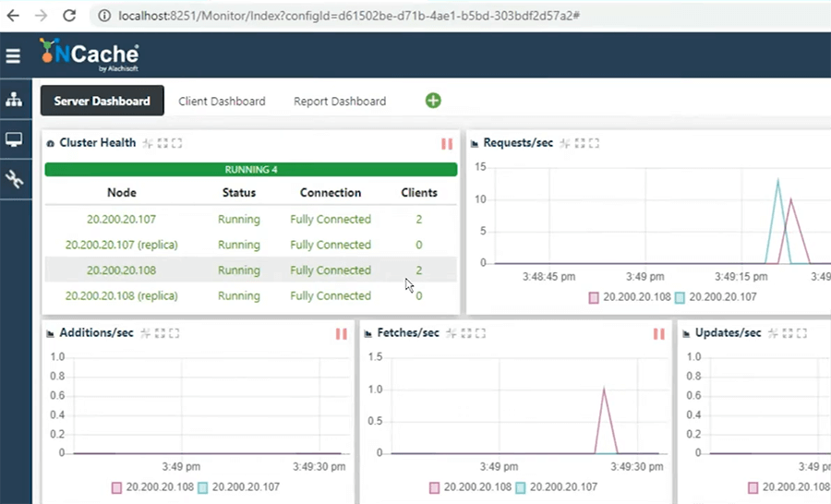Click the middle expand icon in Additions/sec header

click(x=160, y=333)
